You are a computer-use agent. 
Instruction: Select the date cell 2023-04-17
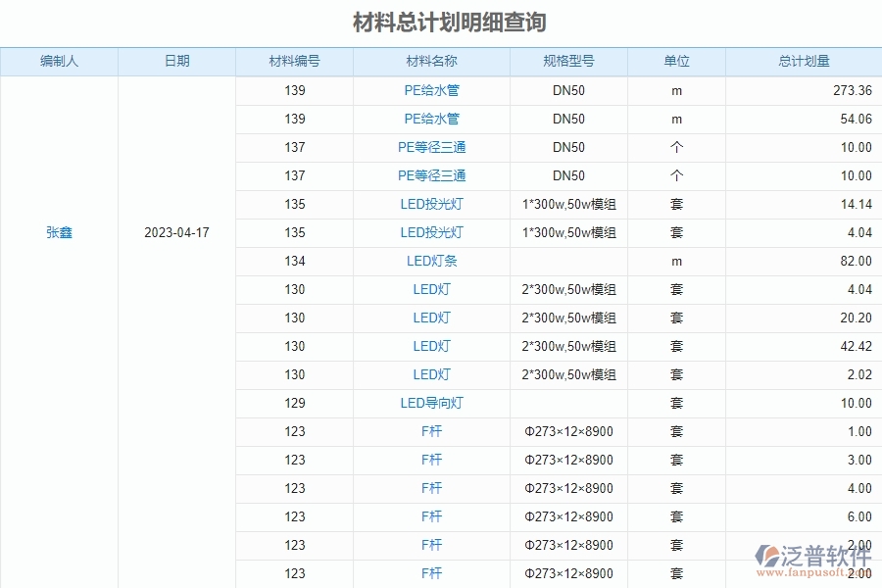click(x=176, y=232)
